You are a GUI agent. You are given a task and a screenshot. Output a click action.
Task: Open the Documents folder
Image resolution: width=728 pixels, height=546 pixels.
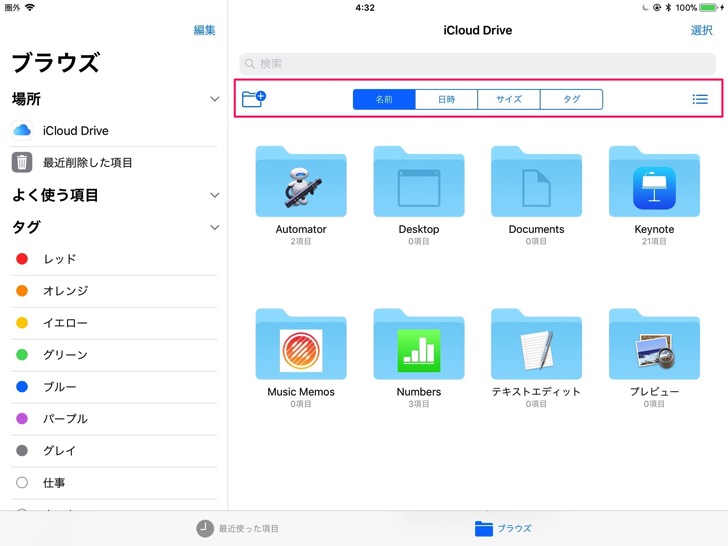536,182
